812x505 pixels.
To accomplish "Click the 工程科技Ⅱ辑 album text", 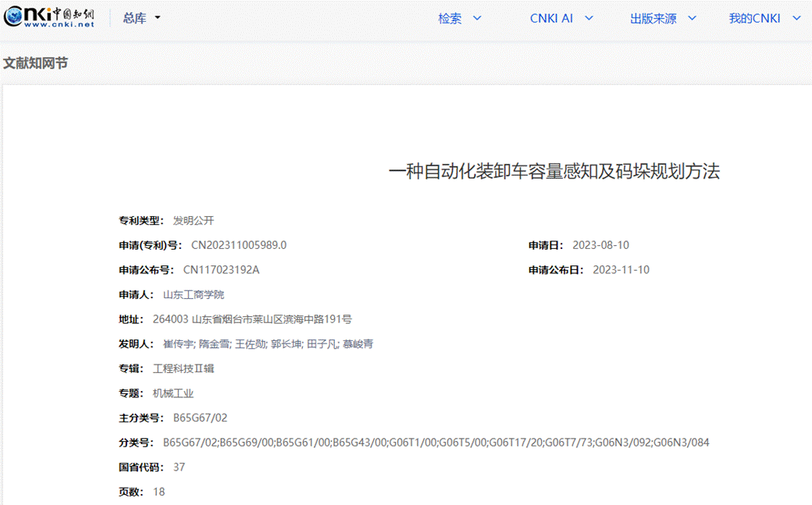I will tap(183, 368).
